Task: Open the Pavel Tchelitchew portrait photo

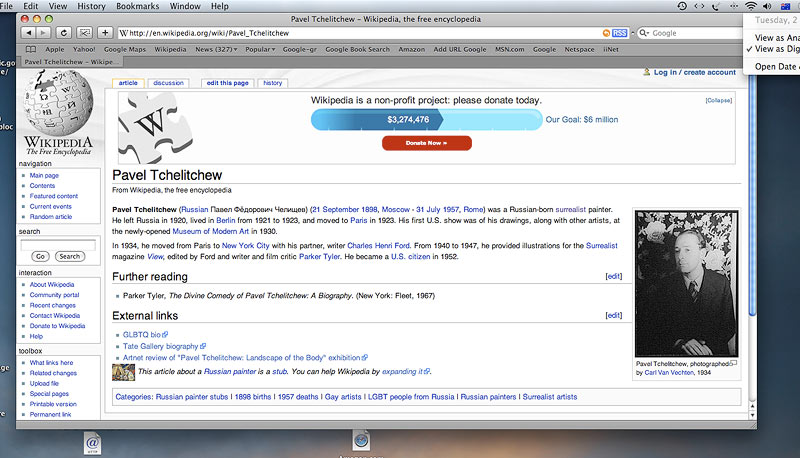Action: pyautogui.click(x=686, y=284)
